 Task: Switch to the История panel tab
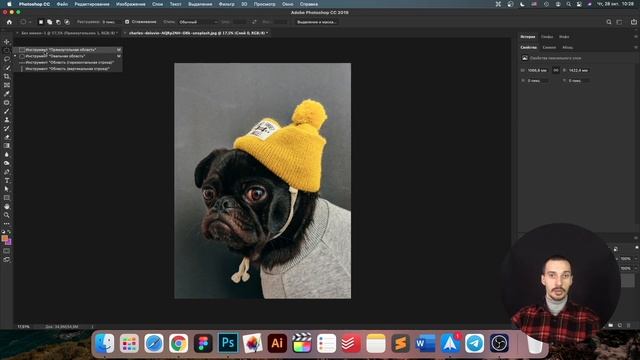pos(527,37)
